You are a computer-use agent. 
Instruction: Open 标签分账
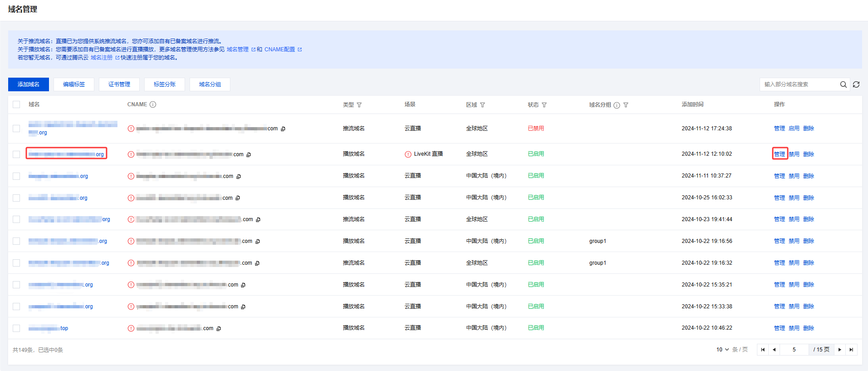[x=165, y=84]
